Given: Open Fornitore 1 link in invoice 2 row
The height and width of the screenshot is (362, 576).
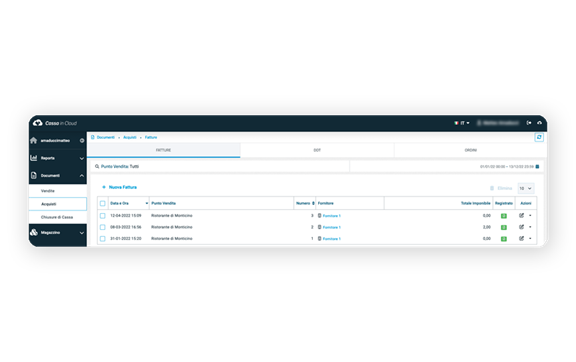Looking at the screenshot, I should 332,227.
